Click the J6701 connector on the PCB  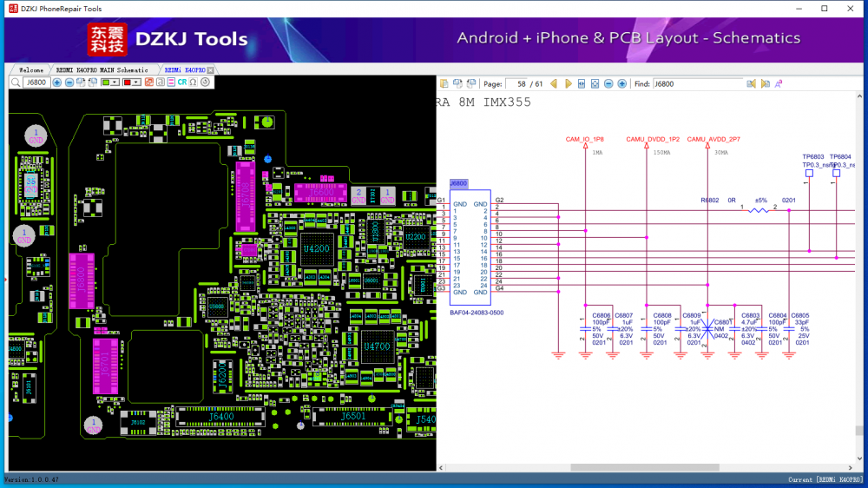106,366
